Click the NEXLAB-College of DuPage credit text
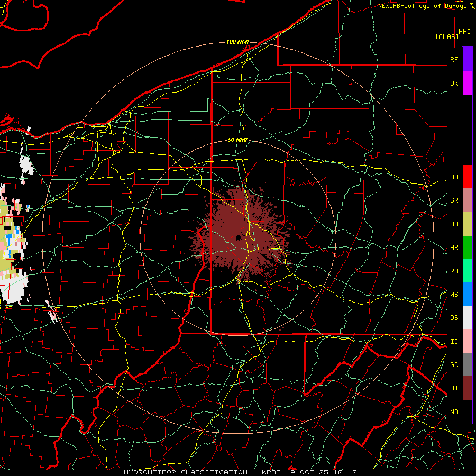The height and width of the screenshot is (476, 476). point(422,6)
